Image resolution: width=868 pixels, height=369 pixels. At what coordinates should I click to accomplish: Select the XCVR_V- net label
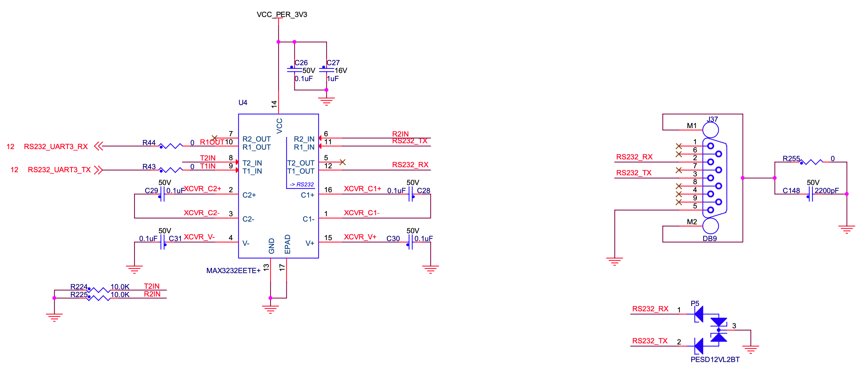[x=199, y=237]
